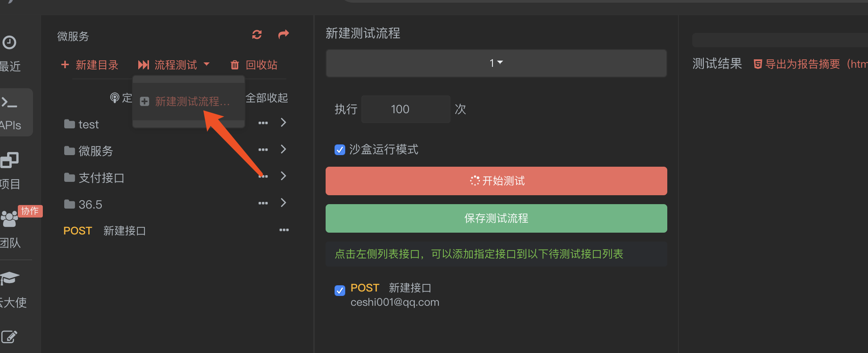The height and width of the screenshot is (353, 868).
Task: Expand the 36.5 folder chevron
Action: pos(283,203)
